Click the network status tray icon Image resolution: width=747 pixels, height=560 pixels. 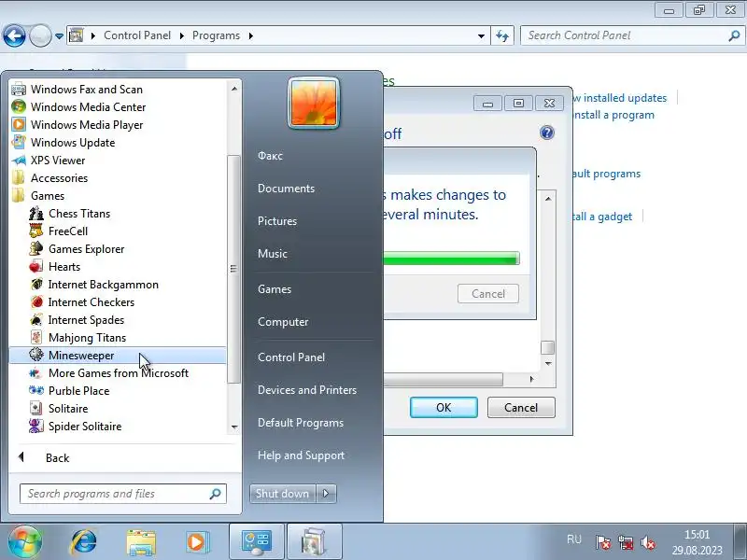[625, 542]
